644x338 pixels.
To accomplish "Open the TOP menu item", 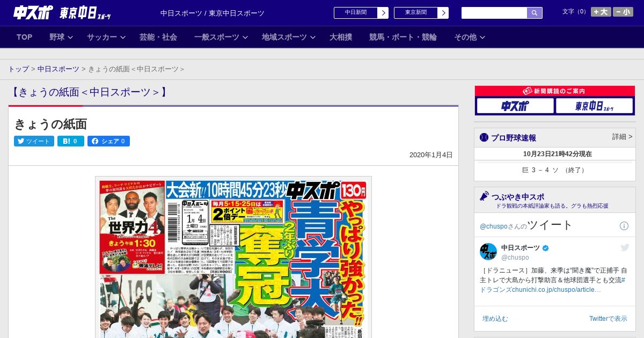I will pos(25,37).
